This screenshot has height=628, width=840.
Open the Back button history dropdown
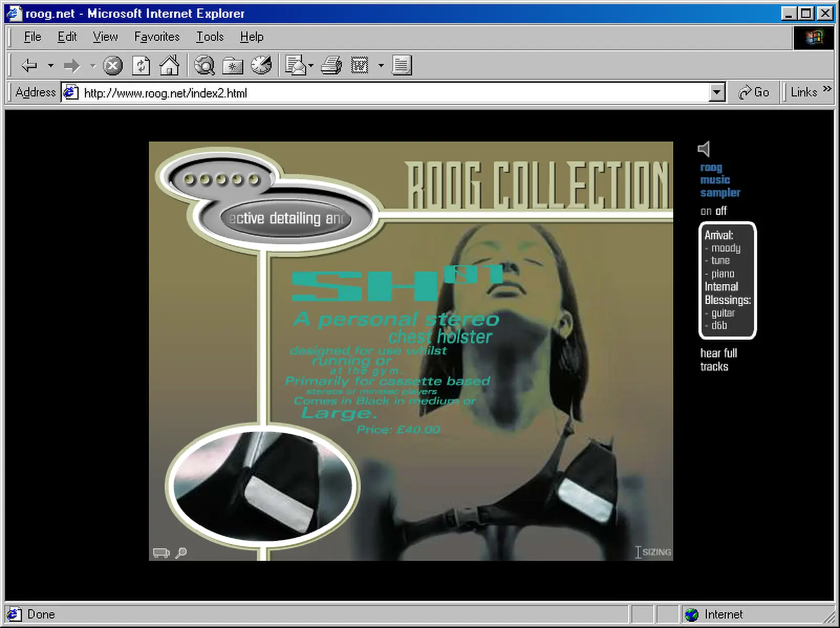click(51, 66)
